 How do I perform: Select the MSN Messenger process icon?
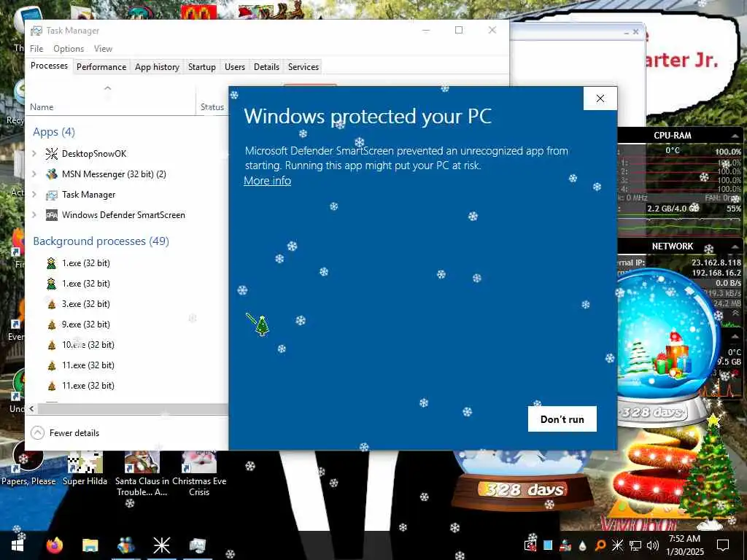tap(52, 174)
